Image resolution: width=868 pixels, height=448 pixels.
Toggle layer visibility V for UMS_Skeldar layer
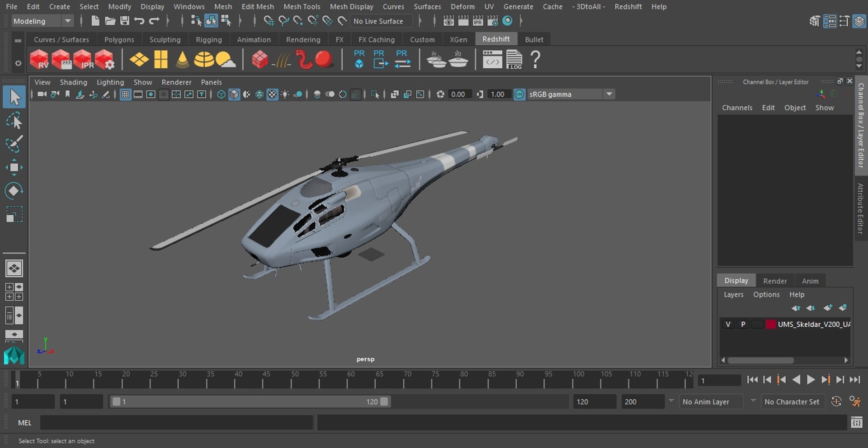pyautogui.click(x=728, y=324)
